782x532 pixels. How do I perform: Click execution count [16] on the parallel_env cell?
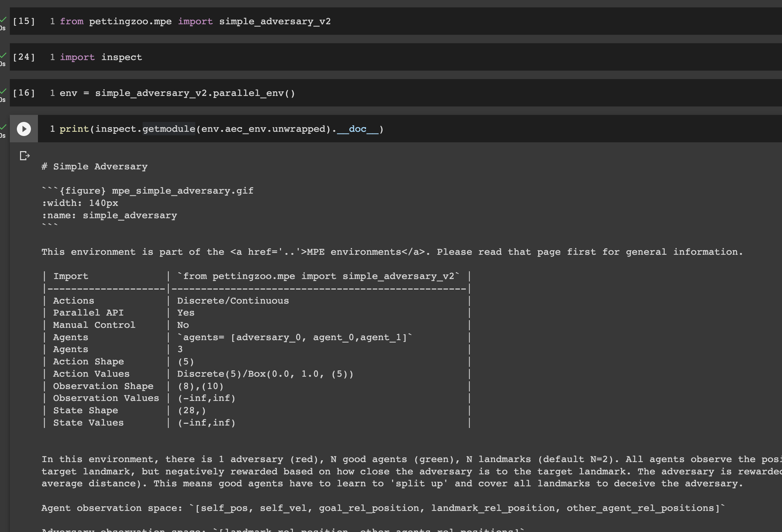(x=23, y=93)
